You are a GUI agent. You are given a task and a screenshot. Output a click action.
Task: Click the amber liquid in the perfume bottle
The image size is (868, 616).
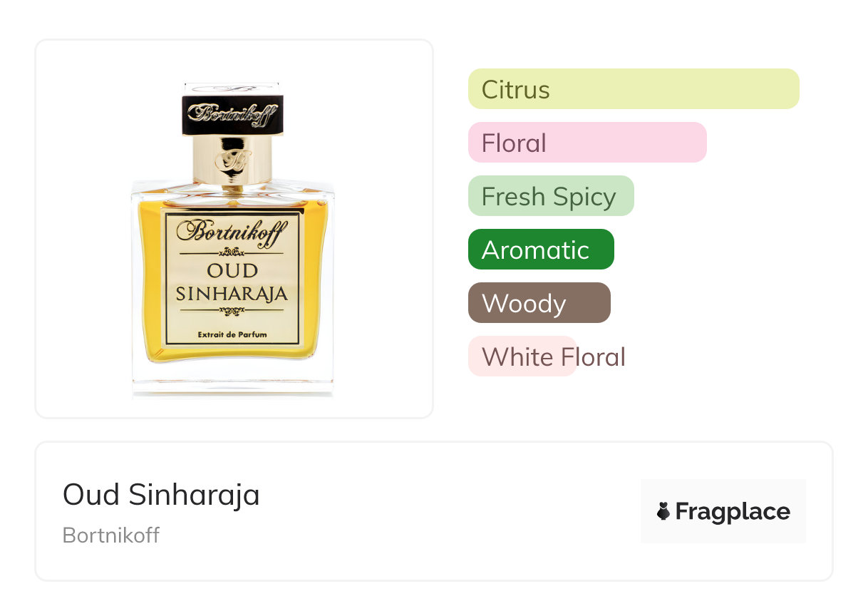(148, 285)
